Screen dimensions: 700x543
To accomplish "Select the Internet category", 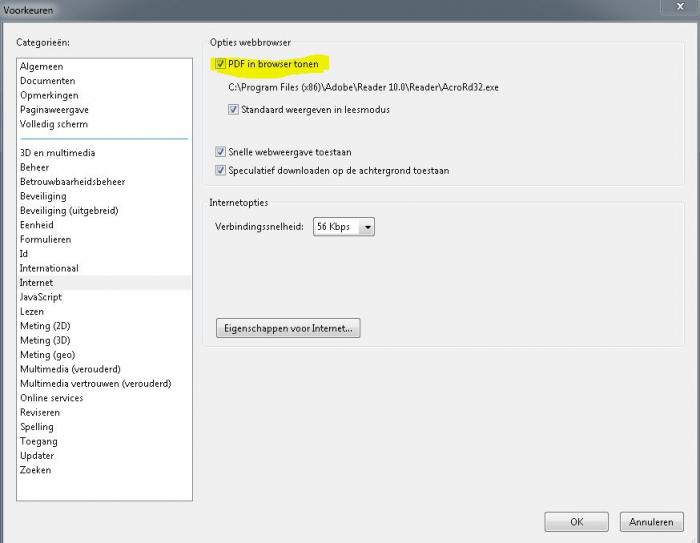I will (104, 283).
